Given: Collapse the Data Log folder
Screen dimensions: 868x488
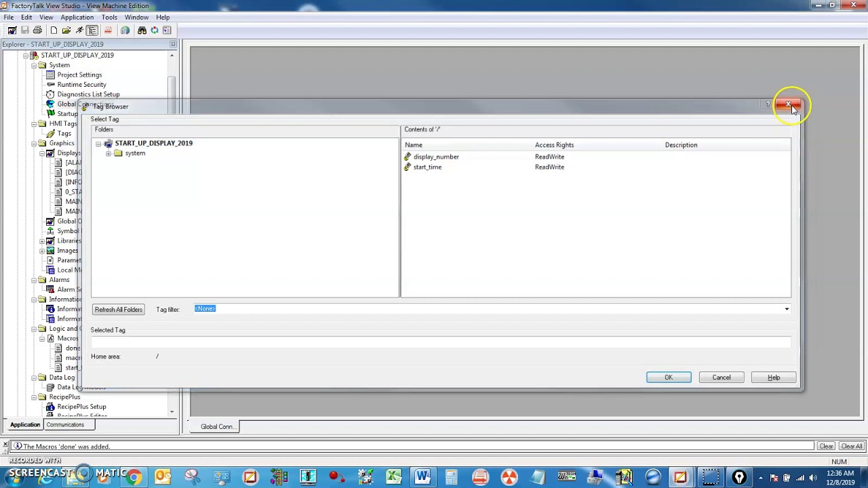Looking at the screenshot, I should click(x=34, y=378).
